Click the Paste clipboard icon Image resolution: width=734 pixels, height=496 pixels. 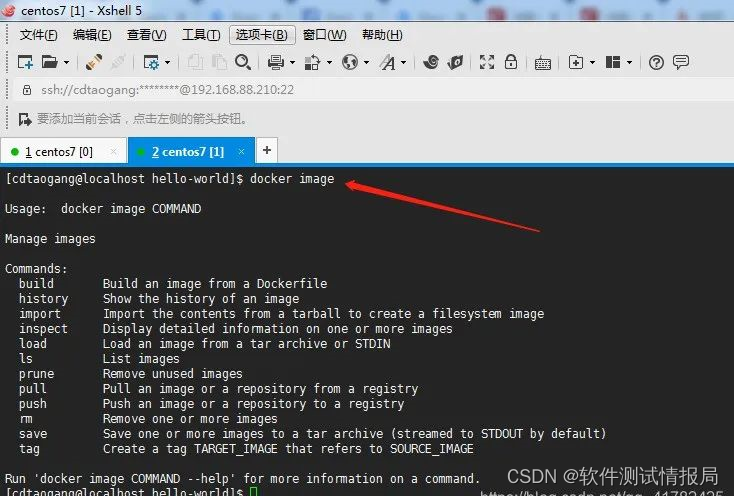[x=219, y=62]
